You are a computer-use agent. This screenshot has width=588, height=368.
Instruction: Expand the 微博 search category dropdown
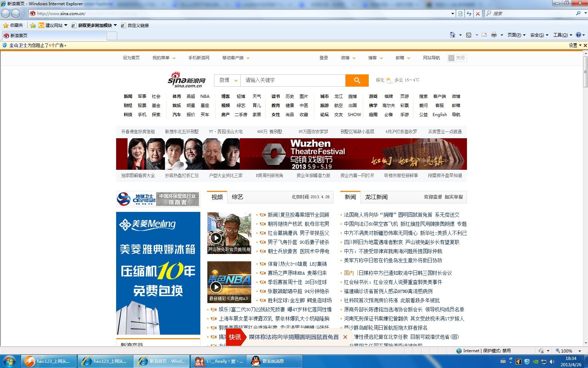[x=228, y=80]
